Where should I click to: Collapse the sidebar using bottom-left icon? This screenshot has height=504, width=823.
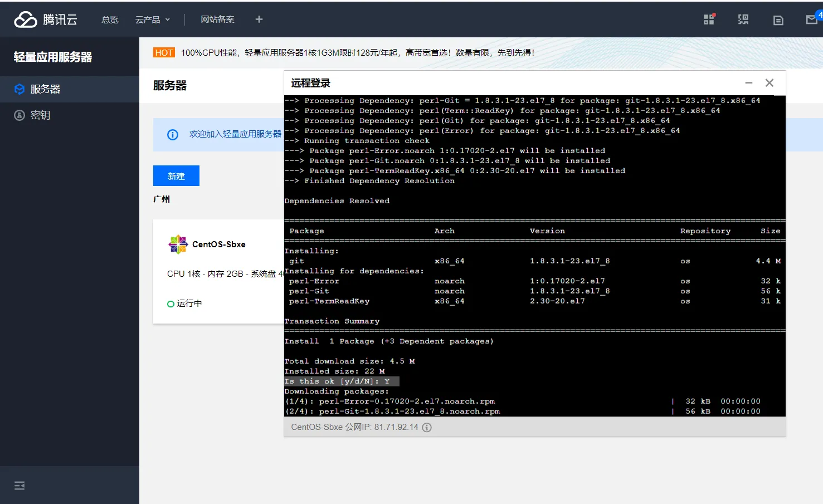[x=20, y=486]
